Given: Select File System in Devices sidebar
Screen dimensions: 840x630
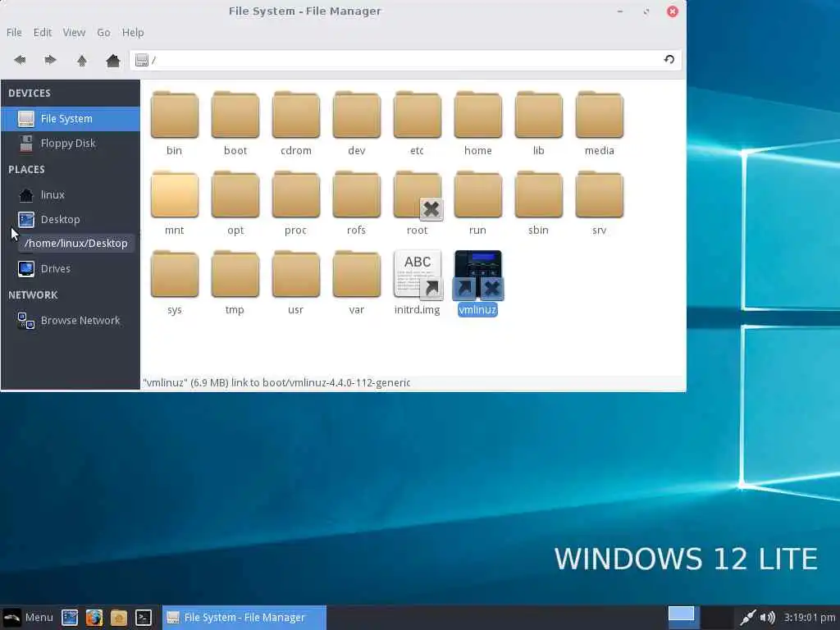Looking at the screenshot, I should point(71,118).
